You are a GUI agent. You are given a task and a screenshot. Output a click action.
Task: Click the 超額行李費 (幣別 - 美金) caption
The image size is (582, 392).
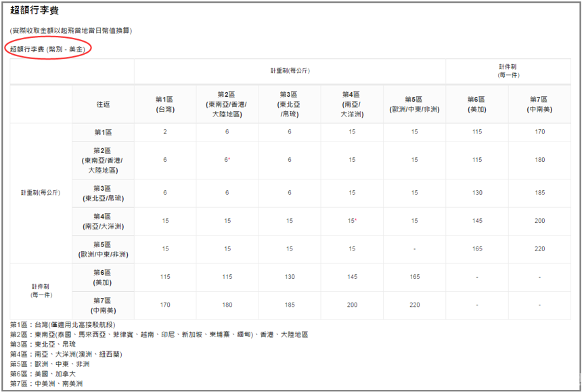(47, 49)
